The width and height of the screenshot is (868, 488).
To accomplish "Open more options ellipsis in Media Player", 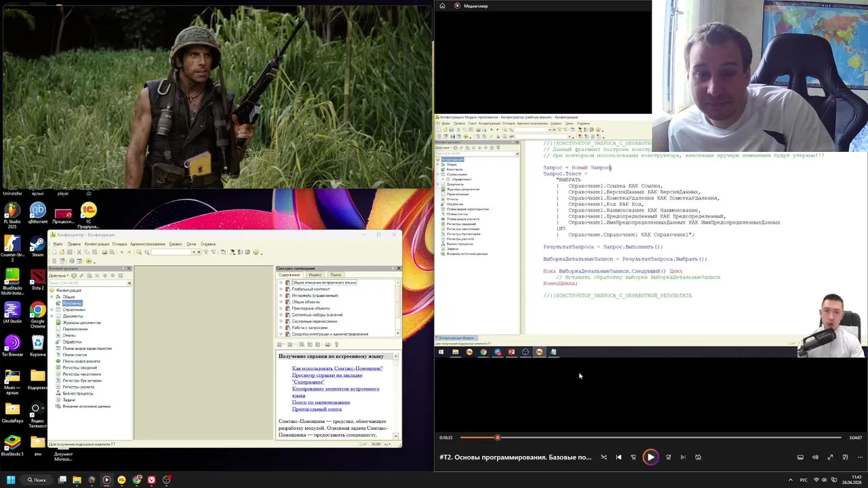I will (859, 457).
